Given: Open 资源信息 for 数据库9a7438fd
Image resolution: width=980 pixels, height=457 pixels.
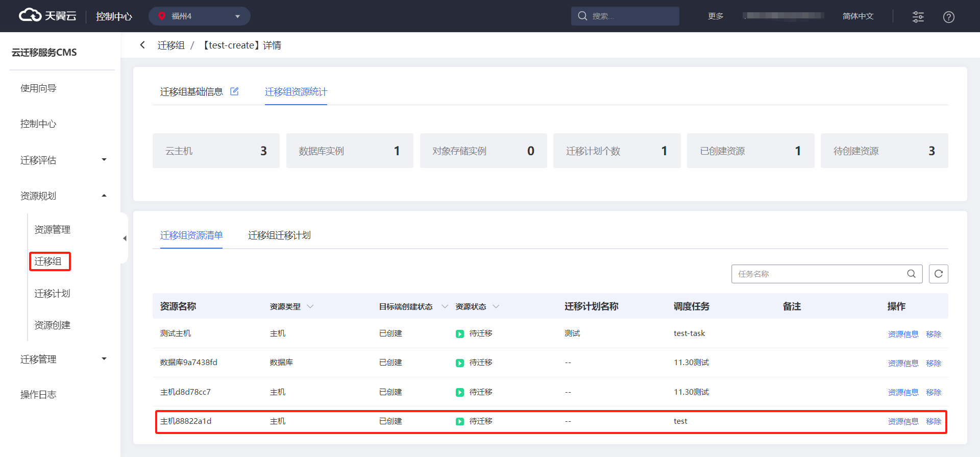Looking at the screenshot, I should click(903, 364).
